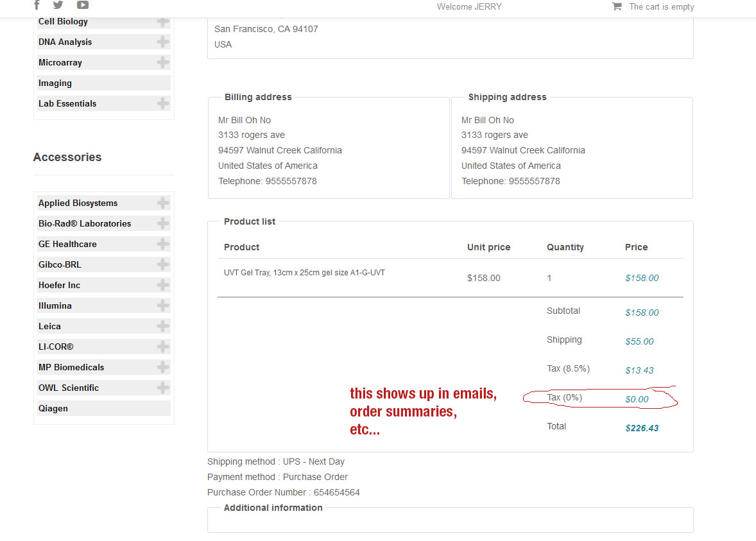Expand Applied Biosystems plus icon

coord(163,203)
